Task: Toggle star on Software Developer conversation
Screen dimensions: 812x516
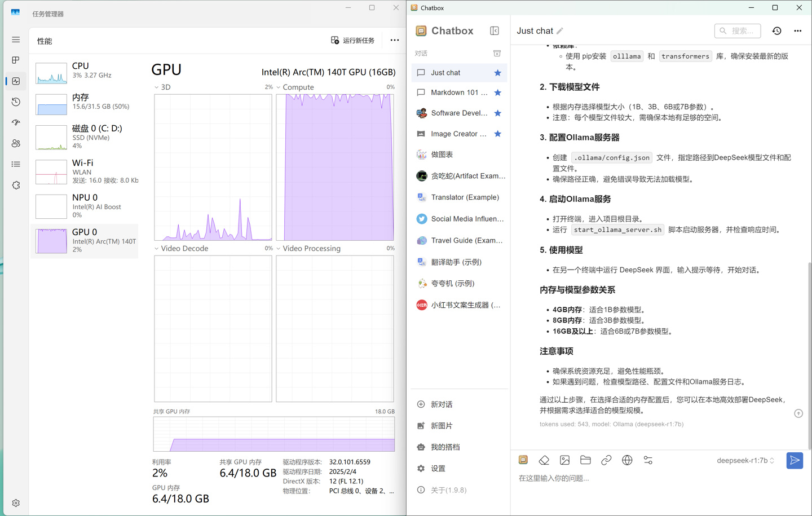Action: click(x=497, y=113)
